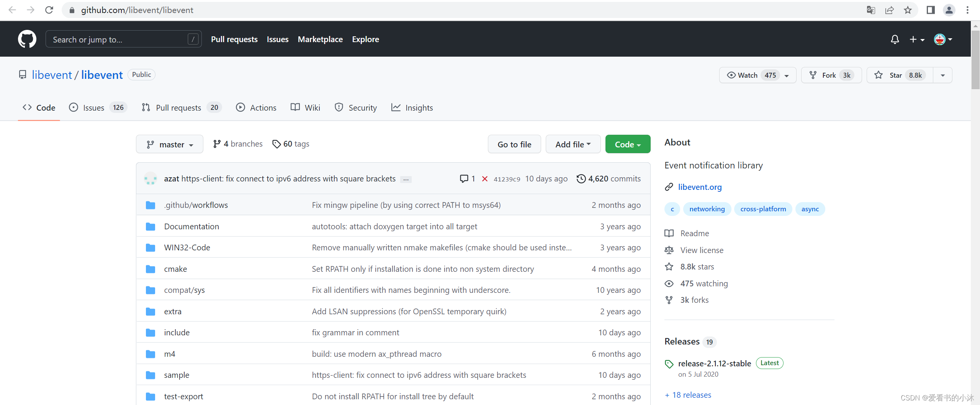Image resolution: width=980 pixels, height=405 pixels.
Task: Open the master branch selector
Action: click(170, 144)
